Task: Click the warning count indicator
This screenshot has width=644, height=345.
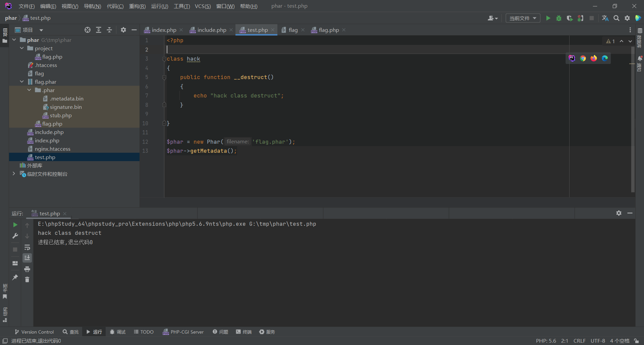Action: (x=610, y=41)
